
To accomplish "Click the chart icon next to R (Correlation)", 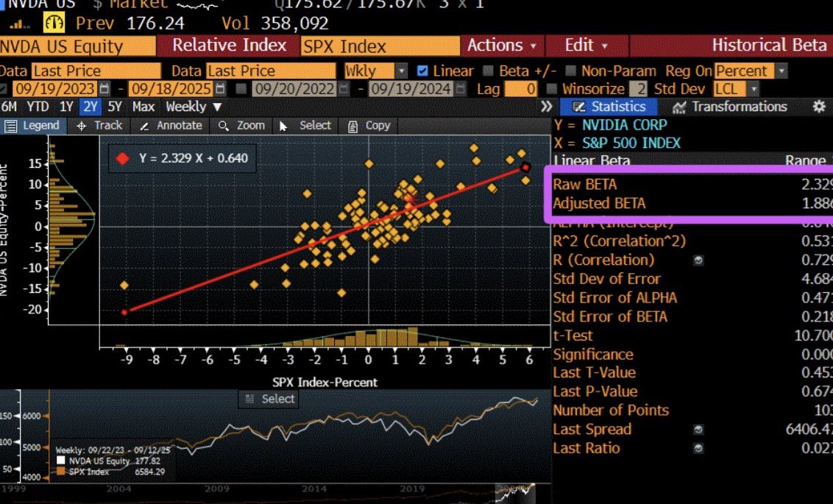I will [x=698, y=260].
